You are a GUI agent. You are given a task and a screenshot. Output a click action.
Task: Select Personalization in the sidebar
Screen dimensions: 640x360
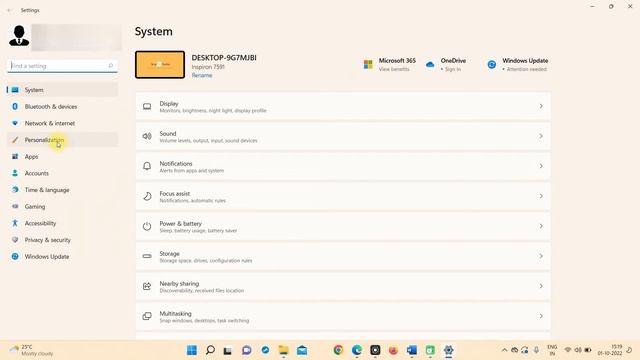(62, 140)
